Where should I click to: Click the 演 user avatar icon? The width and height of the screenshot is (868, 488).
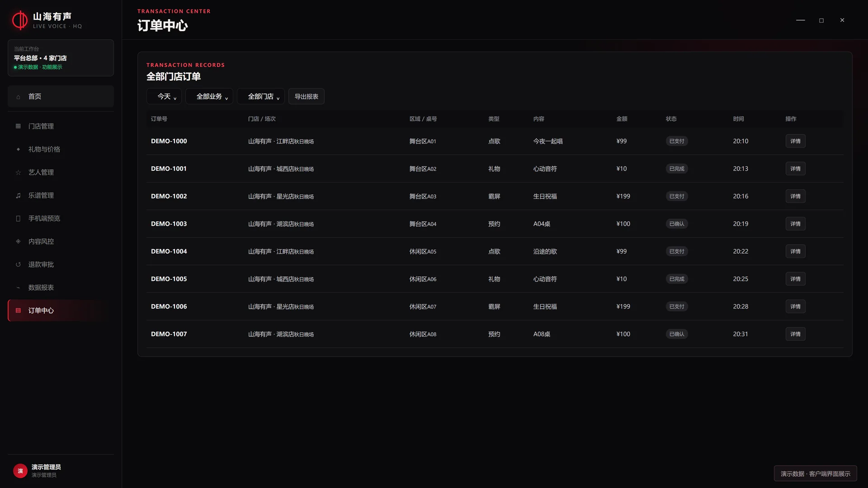click(x=20, y=471)
